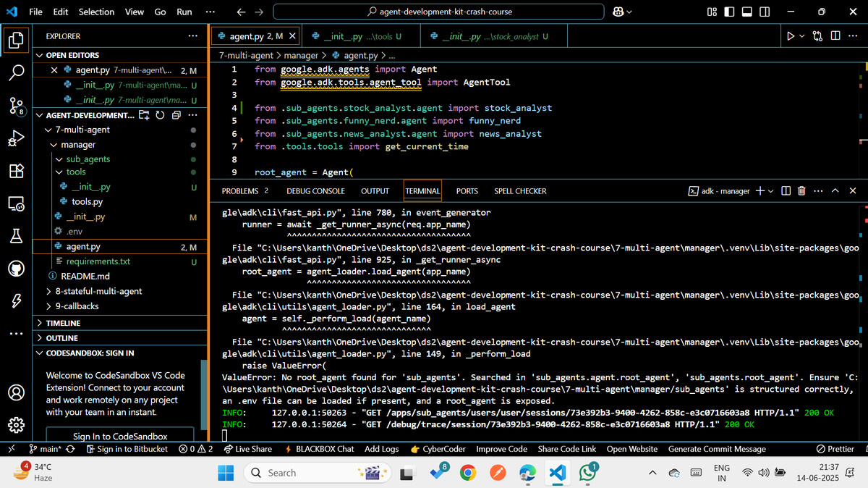
Task: Open the lightning bolt extension view
Action: pos(16,301)
